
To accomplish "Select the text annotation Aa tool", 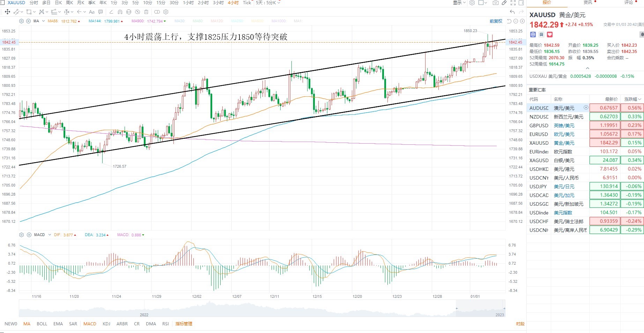I will pyautogui.click(x=92, y=12).
